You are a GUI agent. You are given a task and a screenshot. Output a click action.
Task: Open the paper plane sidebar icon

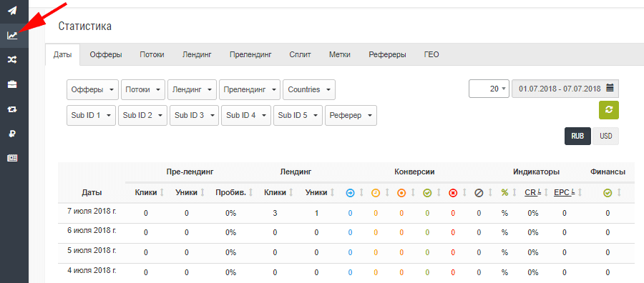[x=12, y=10]
